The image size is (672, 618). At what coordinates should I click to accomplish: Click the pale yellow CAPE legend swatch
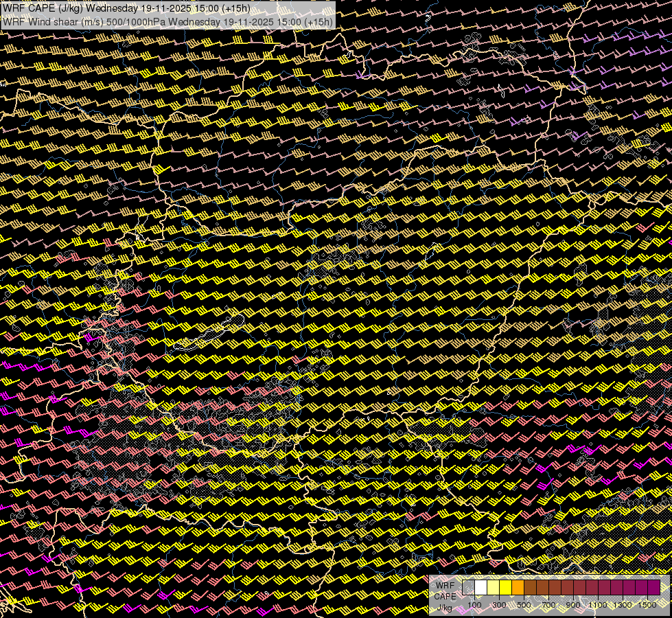[x=494, y=588]
